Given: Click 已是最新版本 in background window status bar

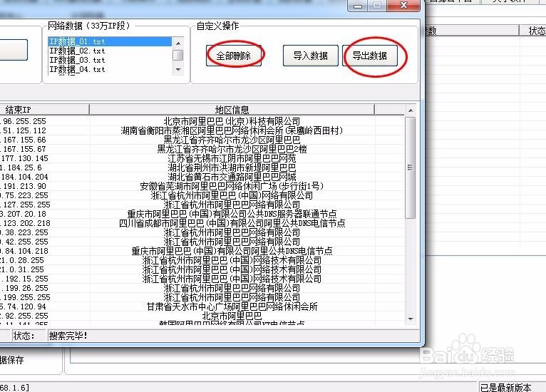Looking at the screenshot, I should 505,387.
